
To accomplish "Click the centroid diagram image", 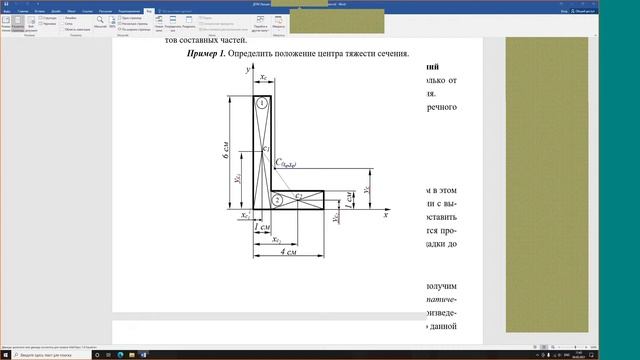I will click(x=308, y=161).
